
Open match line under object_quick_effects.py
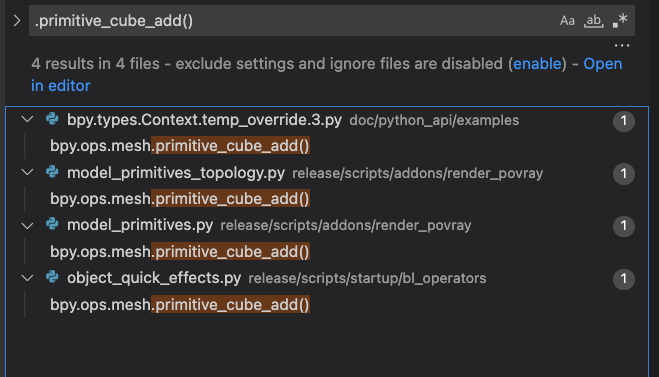coord(180,305)
